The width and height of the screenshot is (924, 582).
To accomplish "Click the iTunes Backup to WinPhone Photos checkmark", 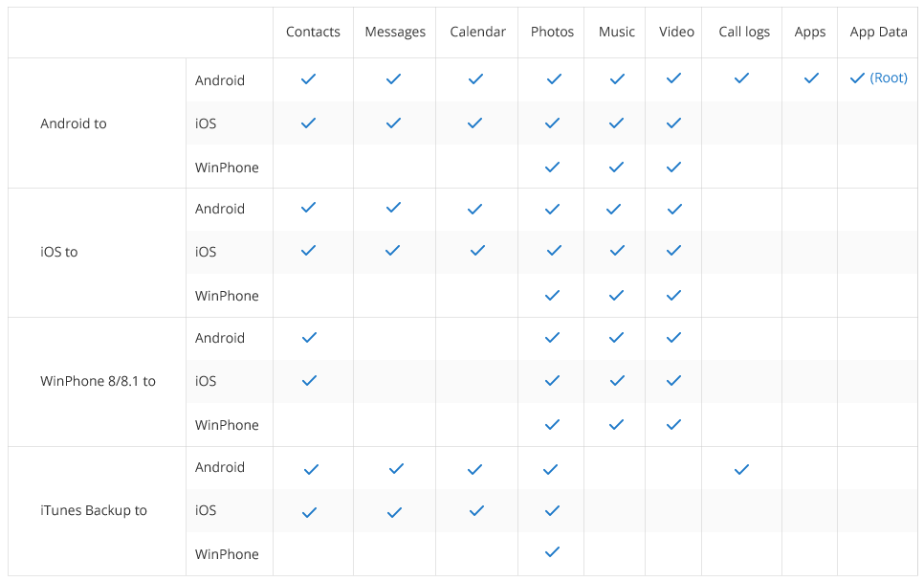I will pos(551,552).
